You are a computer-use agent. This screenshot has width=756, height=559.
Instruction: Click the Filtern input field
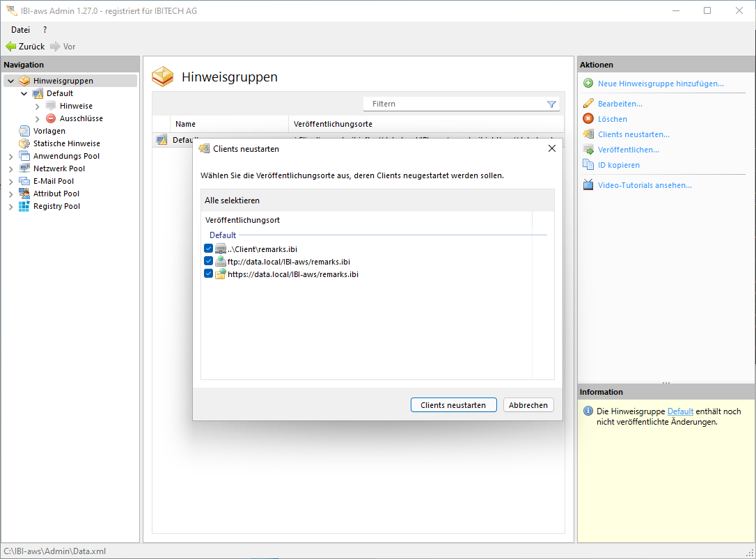tap(456, 104)
